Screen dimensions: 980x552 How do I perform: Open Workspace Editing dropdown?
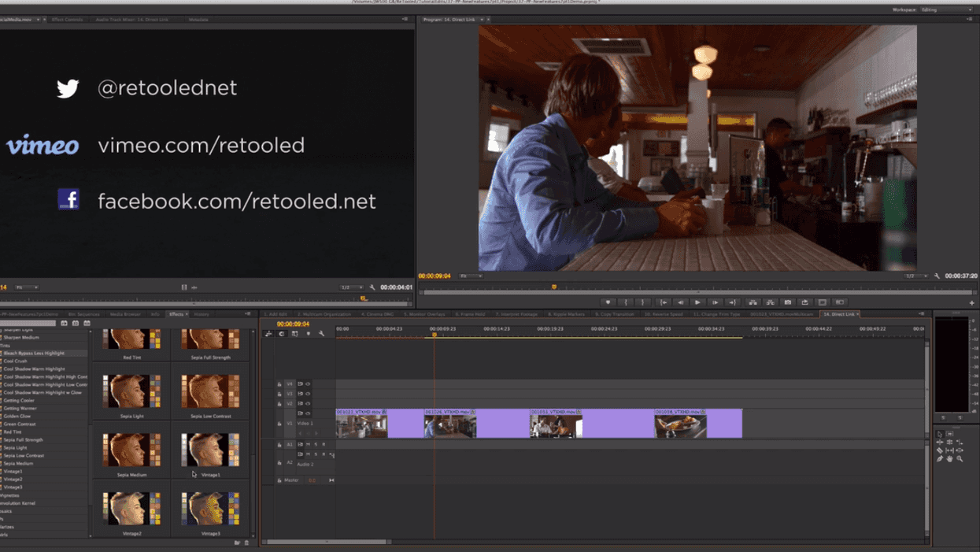(x=948, y=9)
